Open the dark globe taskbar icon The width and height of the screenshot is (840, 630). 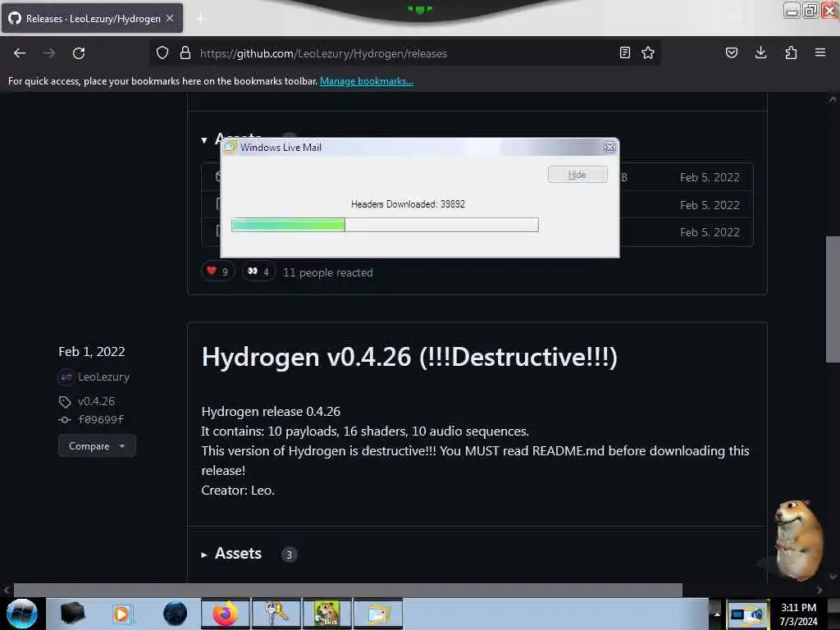175,614
